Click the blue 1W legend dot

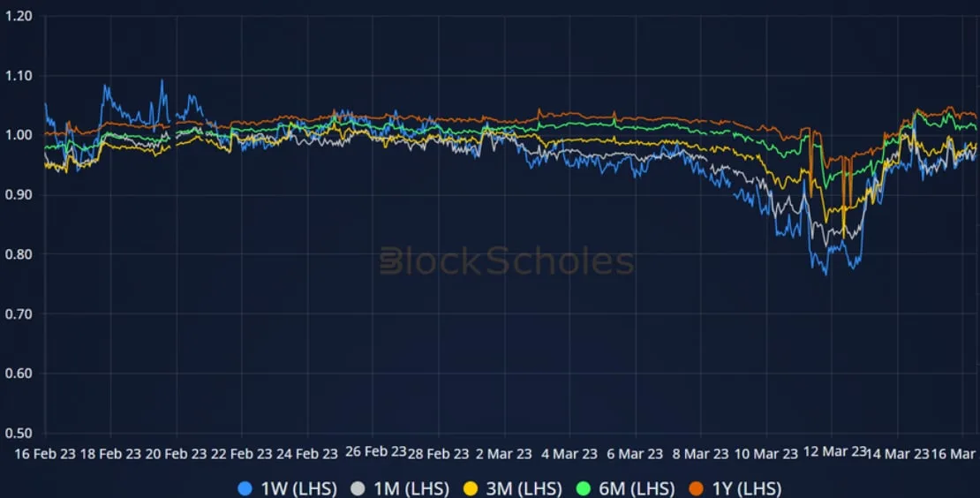(x=245, y=488)
